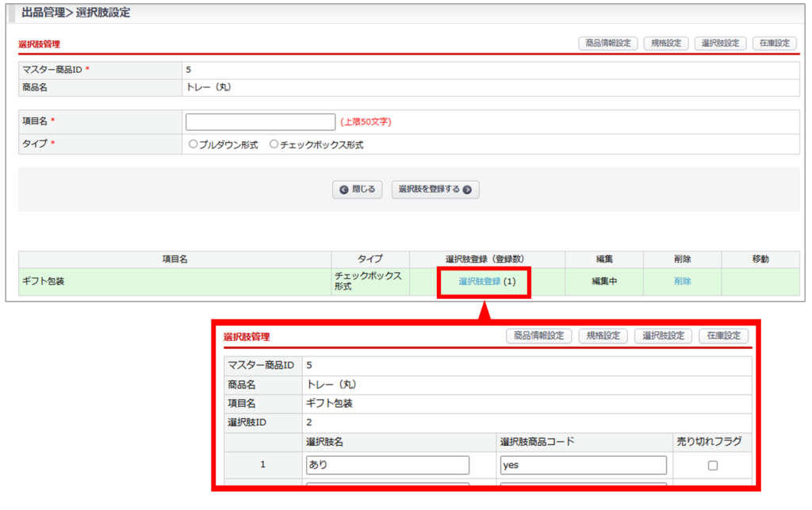Open 選択肢設定 in the upper header
812x510 pixels.
pos(720,44)
